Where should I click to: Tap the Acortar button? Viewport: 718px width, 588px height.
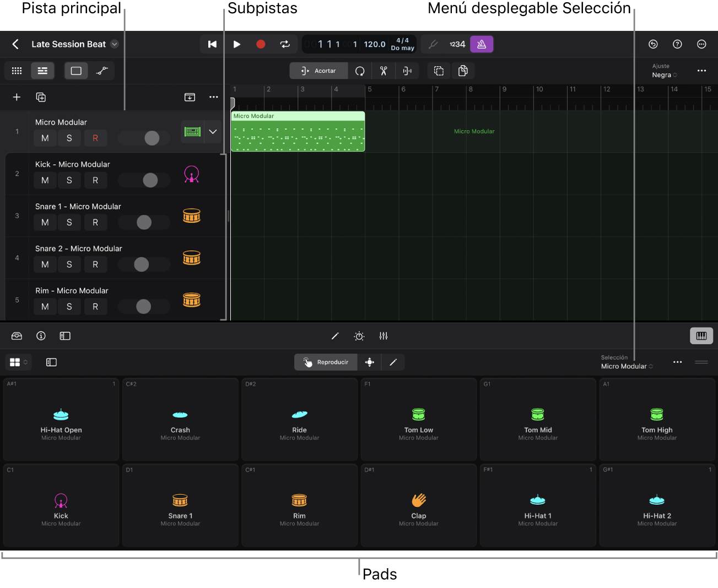pos(318,71)
